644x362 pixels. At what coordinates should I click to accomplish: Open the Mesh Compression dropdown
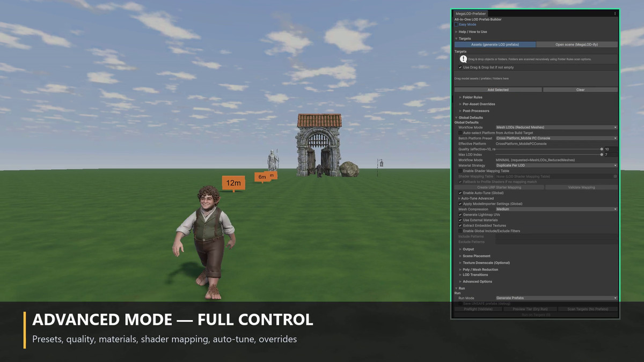tap(557, 209)
